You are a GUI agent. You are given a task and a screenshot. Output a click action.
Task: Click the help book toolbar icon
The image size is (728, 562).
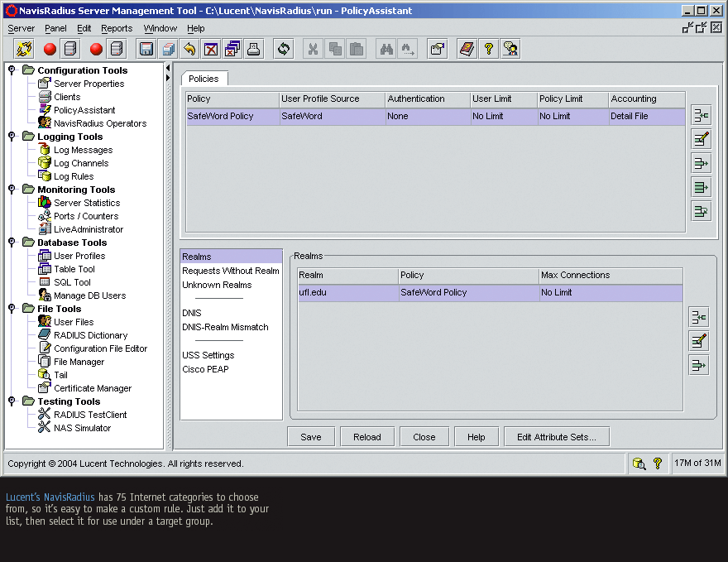coord(467,49)
